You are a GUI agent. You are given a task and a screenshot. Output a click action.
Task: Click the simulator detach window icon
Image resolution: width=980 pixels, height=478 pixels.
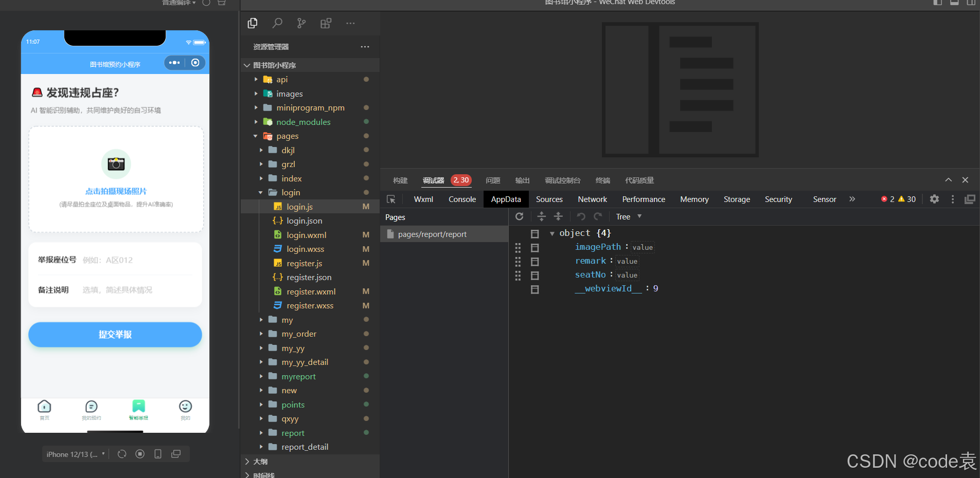coord(176,454)
